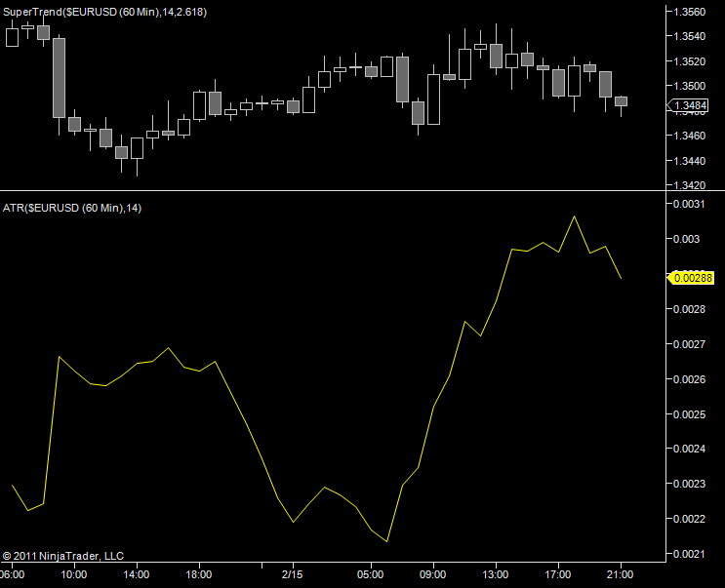725x588 pixels.
Task: Click the 10:00 time axis label
Action: [x=74, y=574]
